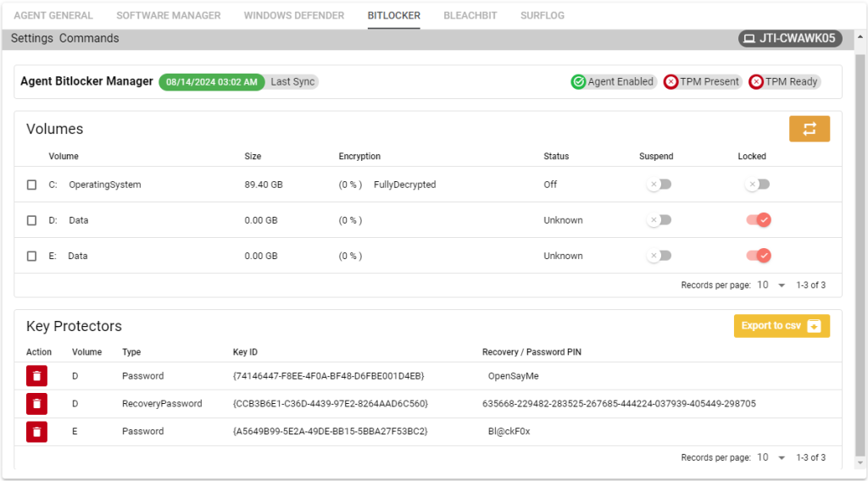
Task: Toggle Suspend for the C: volume
Action: pos(658,185)
